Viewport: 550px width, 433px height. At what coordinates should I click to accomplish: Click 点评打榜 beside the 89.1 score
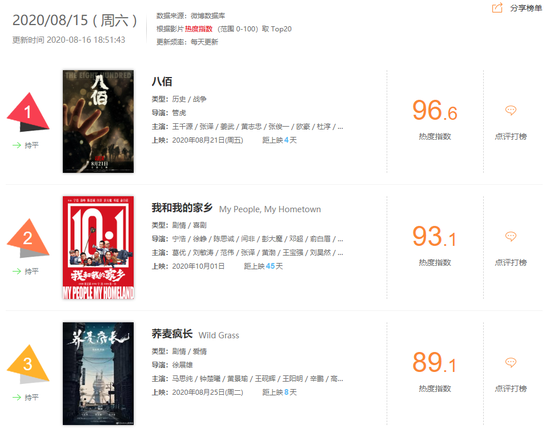511,388
